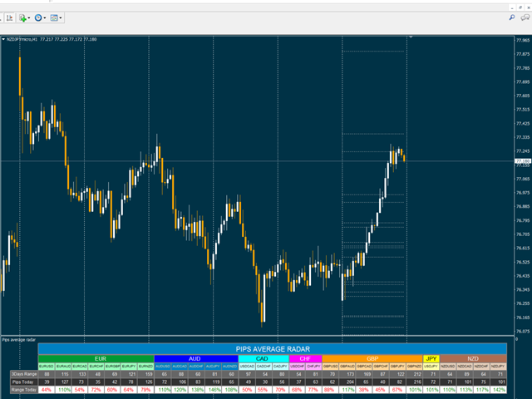The width and height of the screenshot is (532, 399).
Task: Click the AUDJPY pair label
Action: [213, 367]
